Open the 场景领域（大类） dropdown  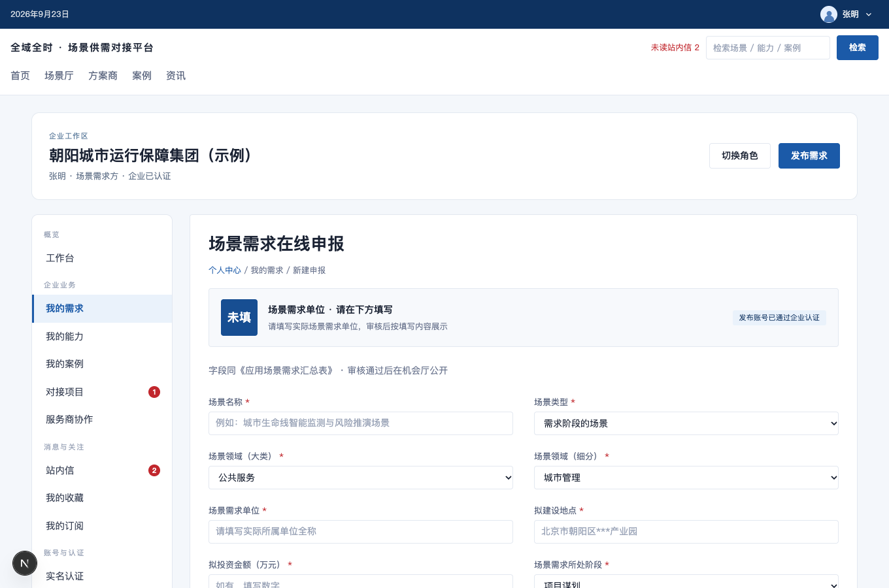tap(361, 478)
